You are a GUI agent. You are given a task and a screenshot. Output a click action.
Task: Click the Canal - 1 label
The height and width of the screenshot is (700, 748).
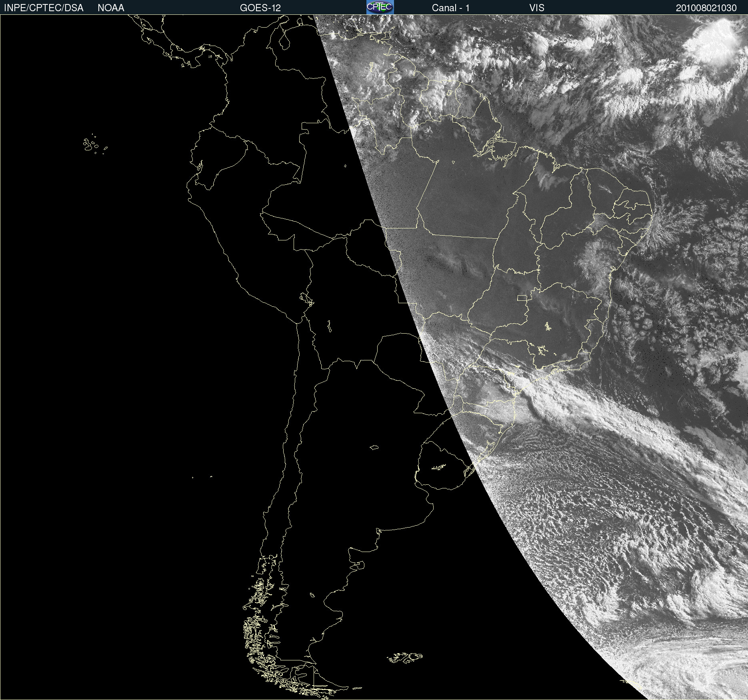pos(450,8)
